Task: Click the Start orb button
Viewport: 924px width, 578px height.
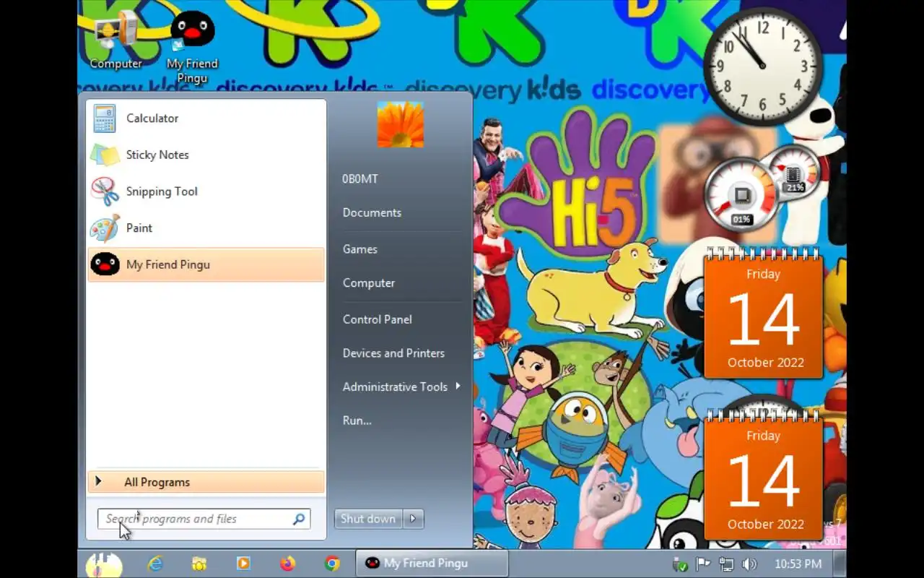Action: pos(104,564)
